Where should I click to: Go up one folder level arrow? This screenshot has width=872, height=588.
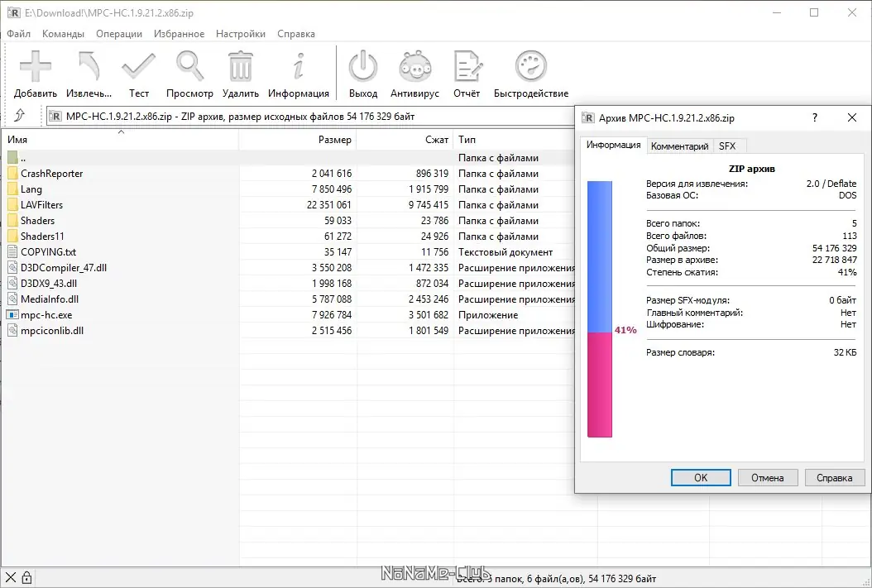[x=20, y=116]
